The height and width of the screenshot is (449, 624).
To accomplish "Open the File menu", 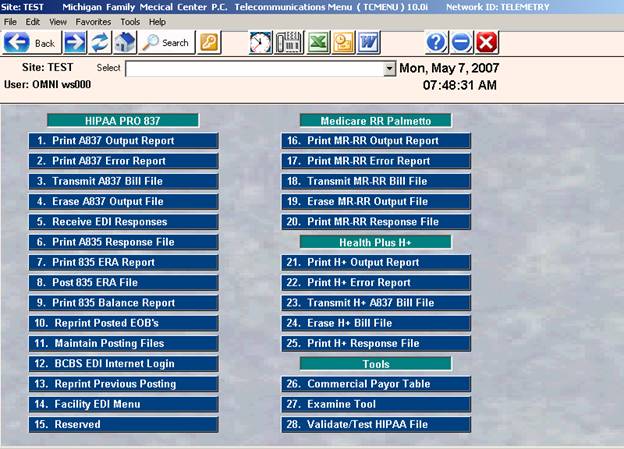I will (x=11, y=21).
